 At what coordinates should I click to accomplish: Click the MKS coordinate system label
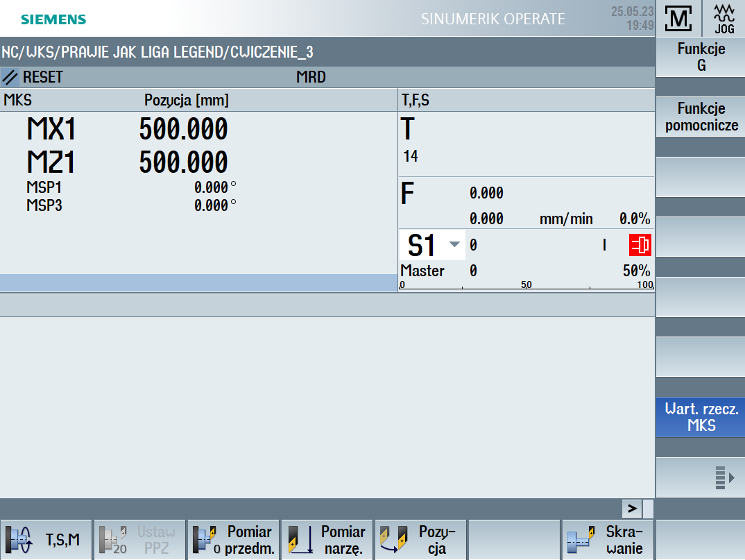pyautogui.click(x=17, y=101)
